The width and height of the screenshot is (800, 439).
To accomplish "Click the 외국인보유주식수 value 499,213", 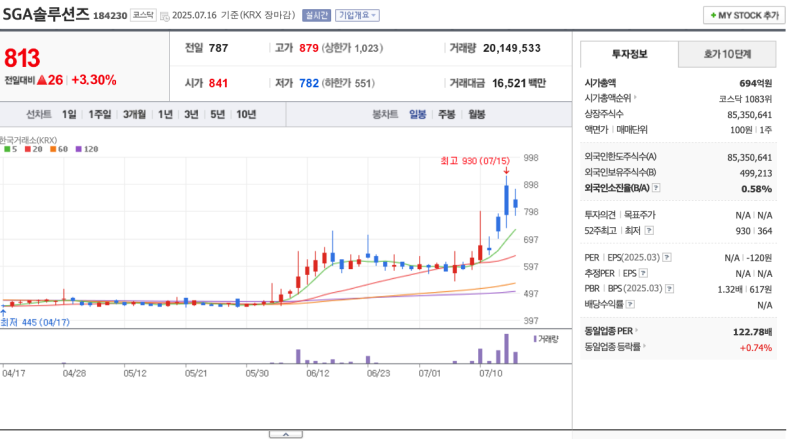I will coord(756,173).
